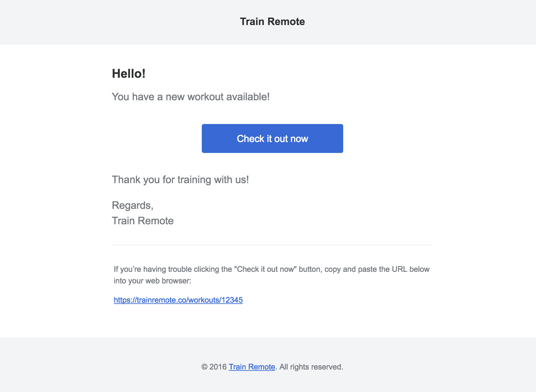This screenshot has height=392, width=536.
Task: Select the Regards signature line
Action: tap(133, 205)
